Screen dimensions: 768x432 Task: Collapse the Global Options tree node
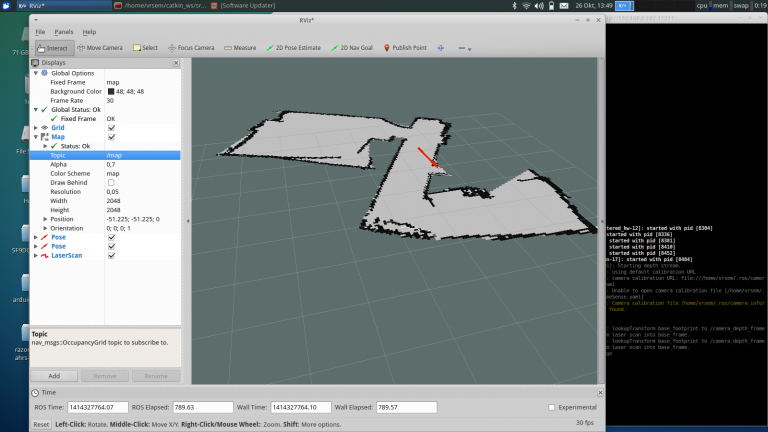(36, 73)
